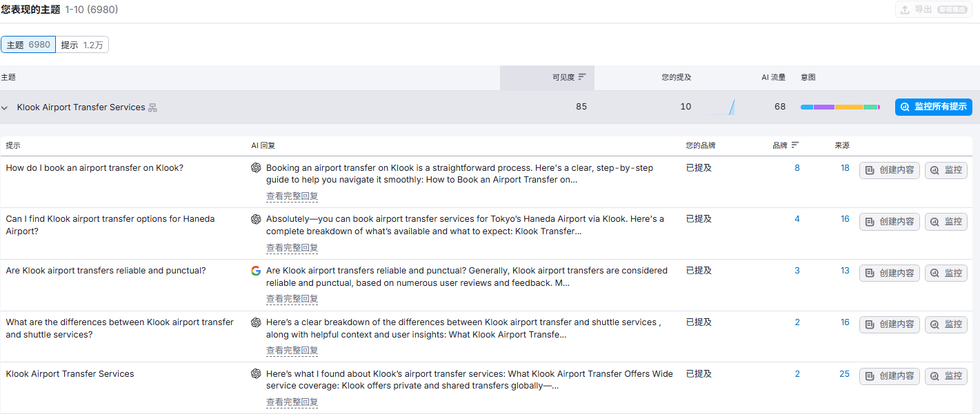The width and height of the screenshot is (980, 414).
Task: Click the ChatGPT icon on the book an airport transfer row
Action: point(256,167)
